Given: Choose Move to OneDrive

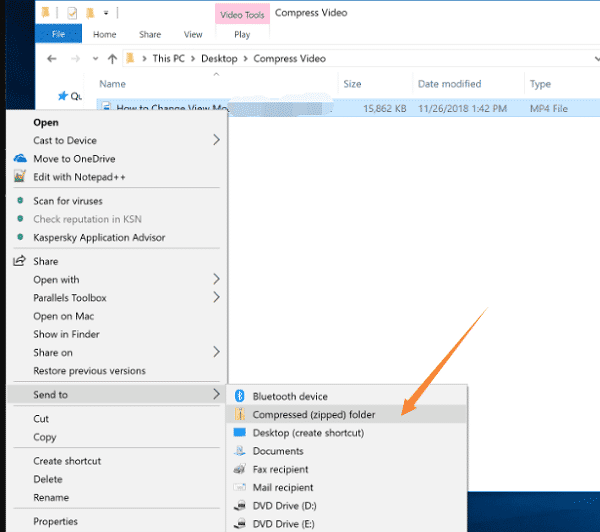Looking at the screenshot, I should click(117, 159).
